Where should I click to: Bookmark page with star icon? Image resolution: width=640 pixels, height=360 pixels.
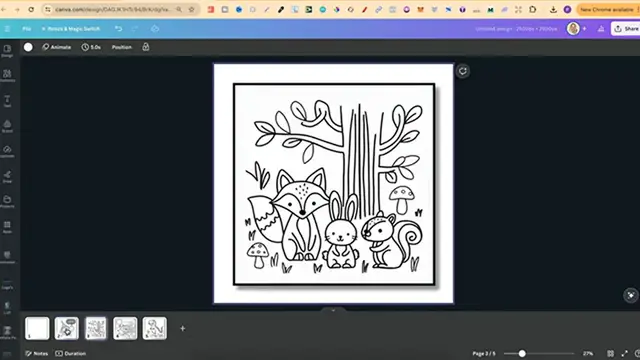[191, 9]
